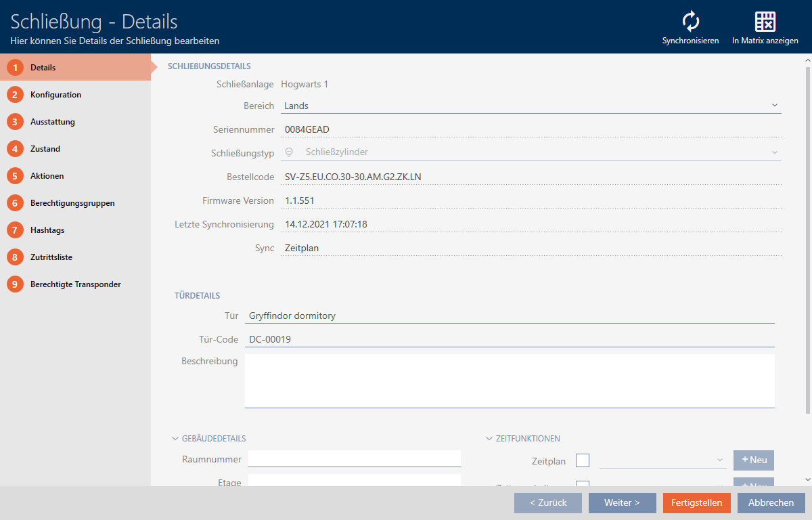Click step 8 Zutrittsliste number badge
812x520 pixels.
click(x=15, y=257)
